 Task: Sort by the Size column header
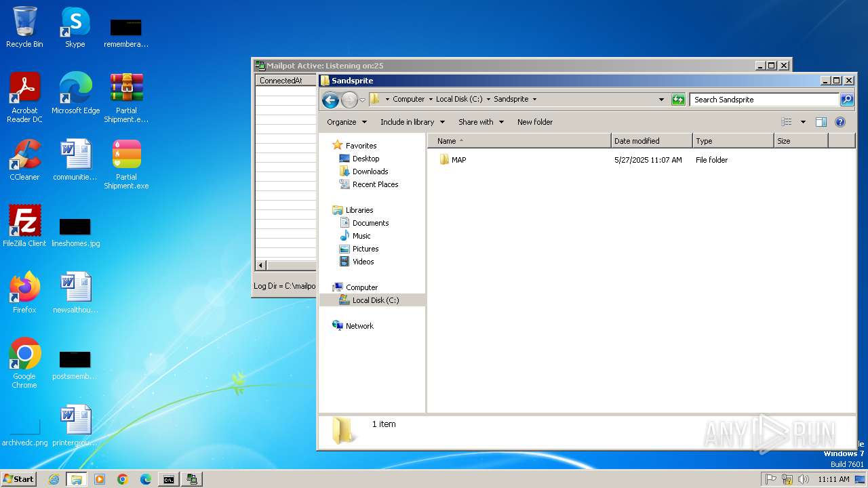(x=801, y=141)
